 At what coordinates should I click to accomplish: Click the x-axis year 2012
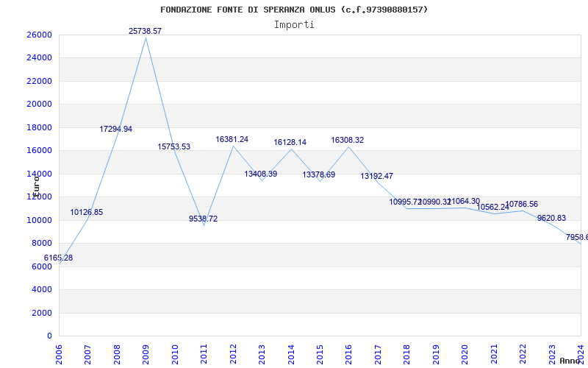coord(233,355)
